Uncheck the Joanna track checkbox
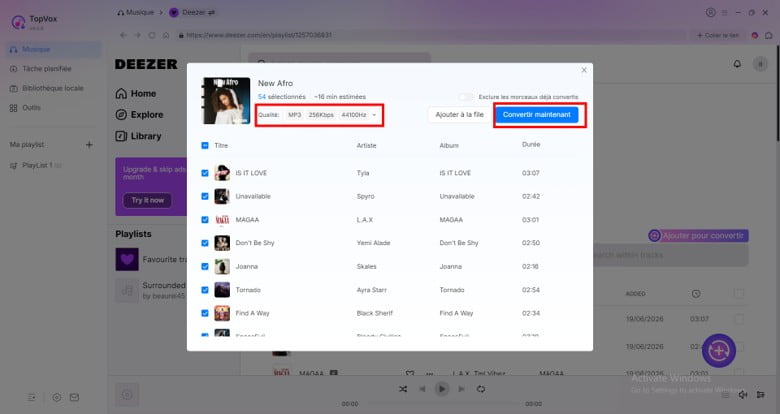This screenshot has height=414, width=780. pos(205,266)
